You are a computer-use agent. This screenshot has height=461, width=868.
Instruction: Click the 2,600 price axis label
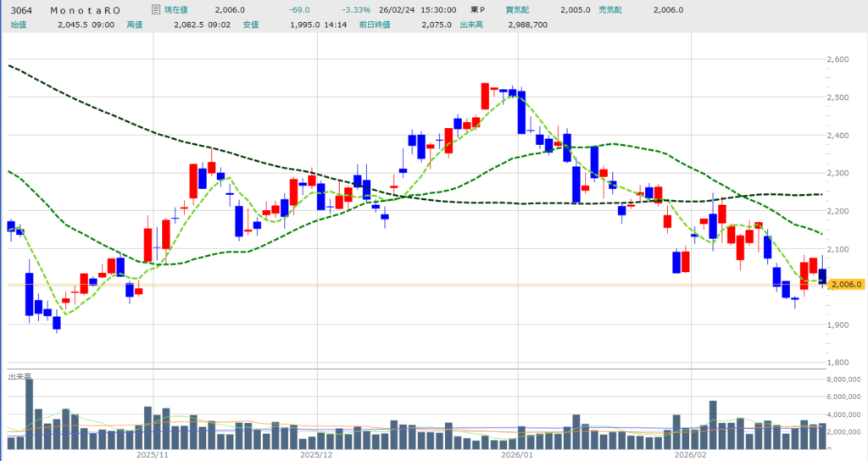tap(840, 59)
